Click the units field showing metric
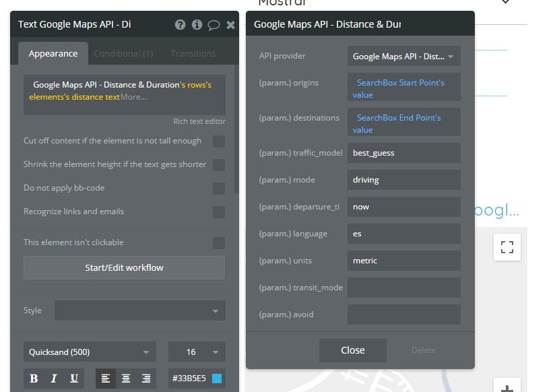Viewport: 557px width, 392px height. point(404,261)
